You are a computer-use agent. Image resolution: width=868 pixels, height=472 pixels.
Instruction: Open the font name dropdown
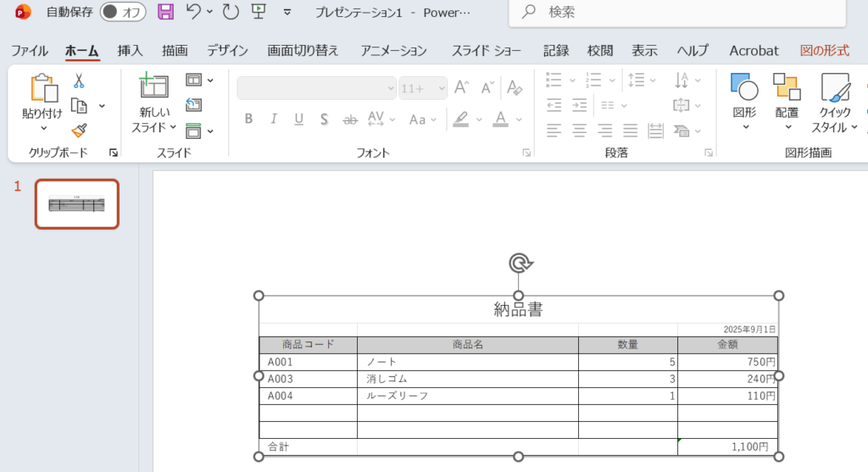[390, 88]
